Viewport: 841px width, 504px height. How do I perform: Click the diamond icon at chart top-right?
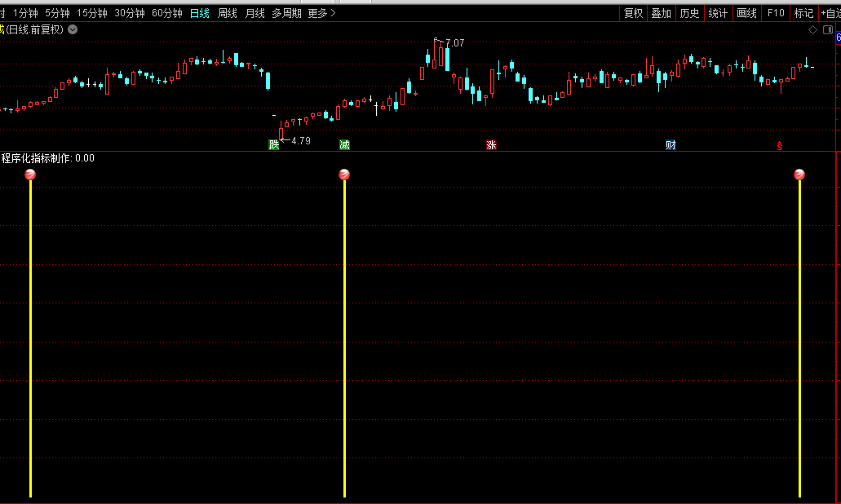[x=812, y=30]
